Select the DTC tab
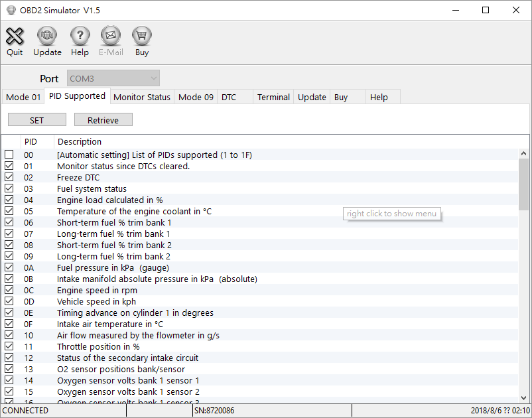This screenshot has width=532, height=418. 229,97
